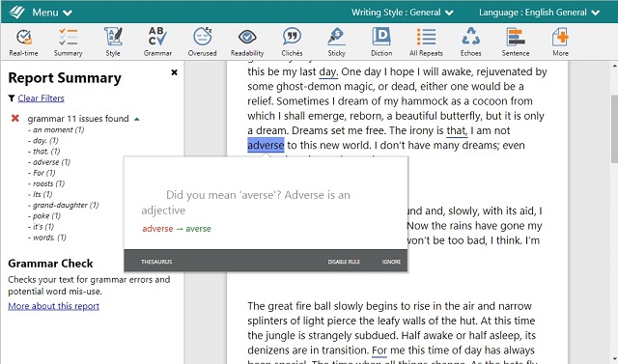618x364 pixels.
Task: Select the 'words. (1)' issue
Action: 47,238
